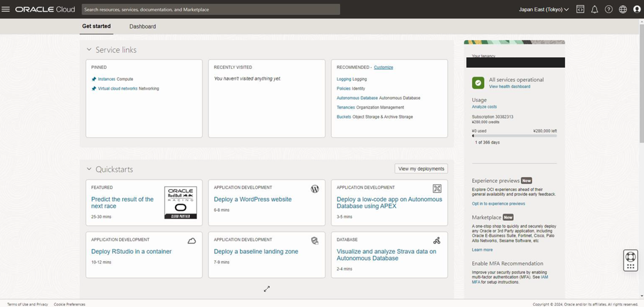Viewport: 644px width, 307px height.
Task: Click the Customize recommended links link
Action: click(x=383, y=67)
